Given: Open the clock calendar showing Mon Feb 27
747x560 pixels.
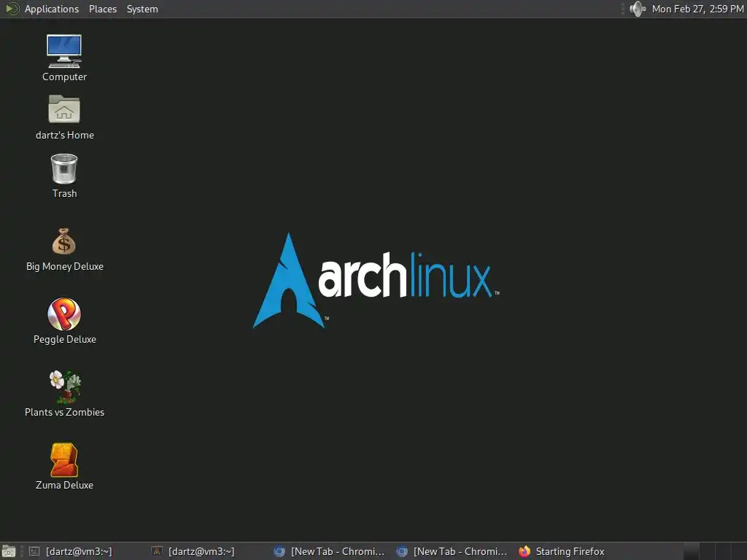Looking at the screenshot, I should [x=697, y=9].
